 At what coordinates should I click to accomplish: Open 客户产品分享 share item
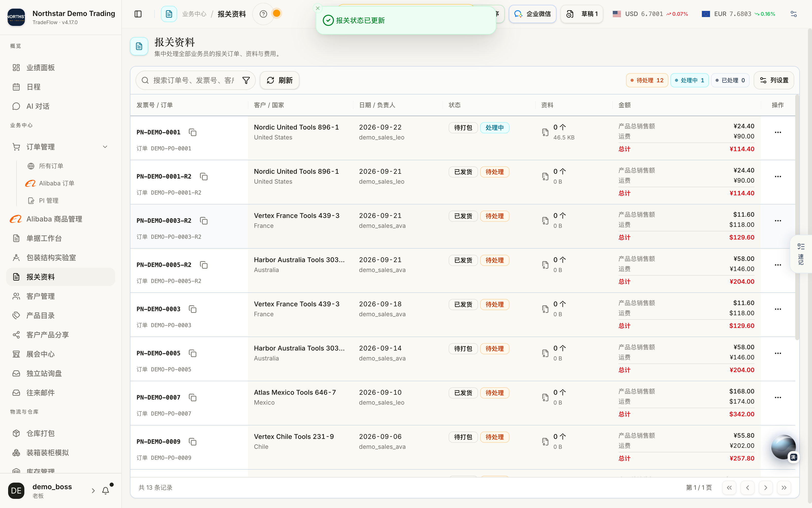point(61,335)
